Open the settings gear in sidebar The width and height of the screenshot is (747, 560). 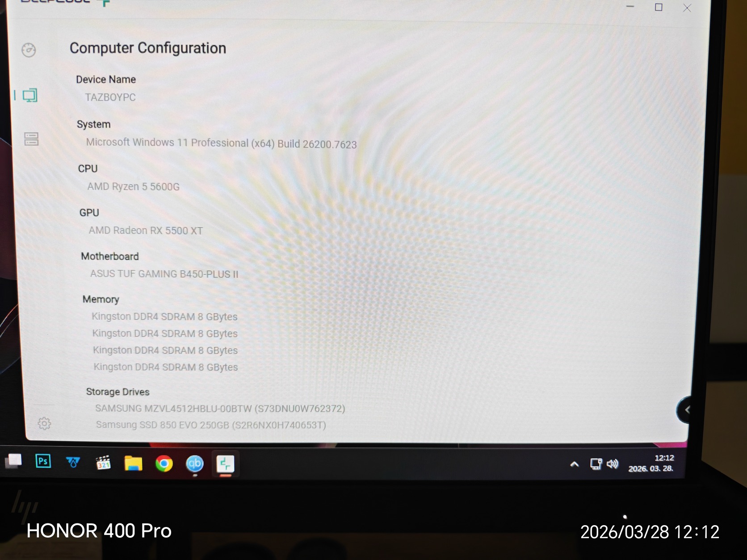point(44,423)
